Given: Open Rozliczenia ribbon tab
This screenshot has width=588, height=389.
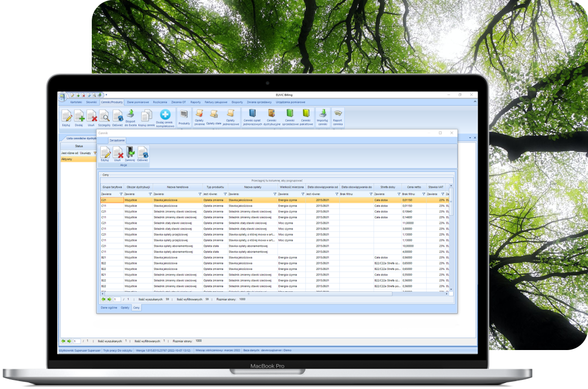Looking at the screenshot, I should coord(160,102).
